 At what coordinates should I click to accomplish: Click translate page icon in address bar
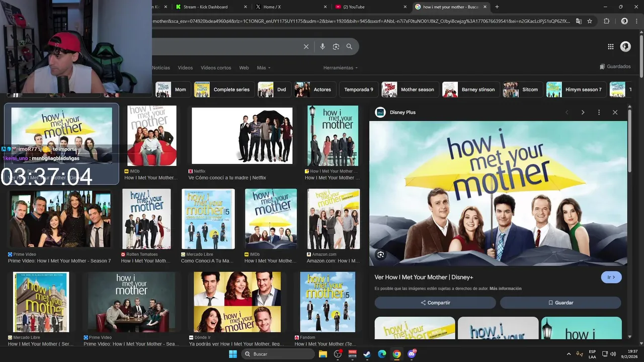579,21
